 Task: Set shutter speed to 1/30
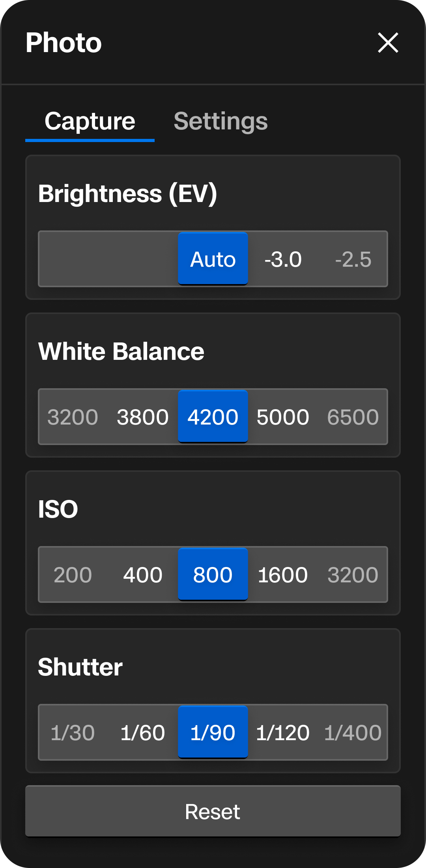click(x=73, y=733)
